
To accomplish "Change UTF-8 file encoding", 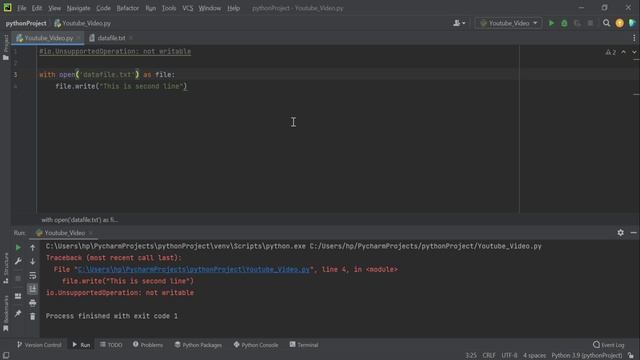I will pos(509,356).
